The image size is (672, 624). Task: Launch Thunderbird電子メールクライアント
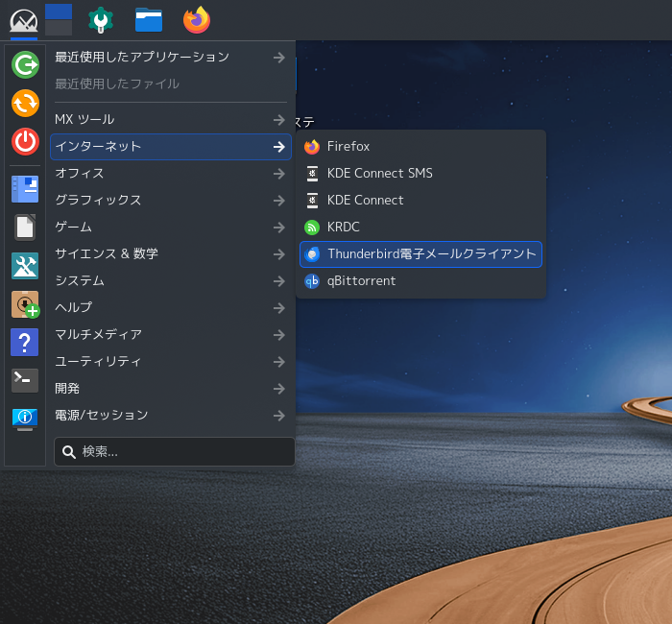(420, 254)
